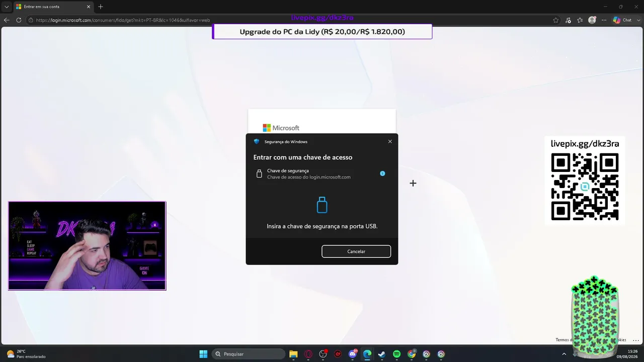The image size is (644, 362).
Task: Switch to Microsoft Edge on the taskbar
Action: tap(367, 354)
